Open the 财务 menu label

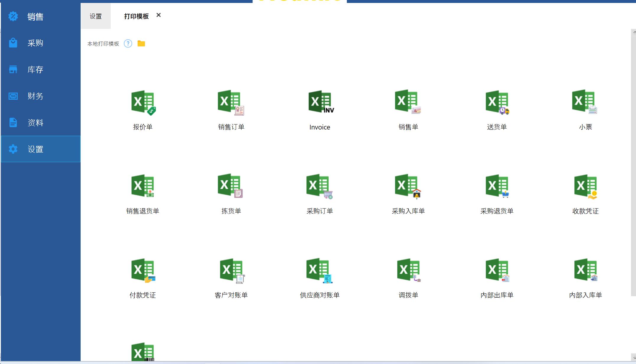(x=35, y=96)
